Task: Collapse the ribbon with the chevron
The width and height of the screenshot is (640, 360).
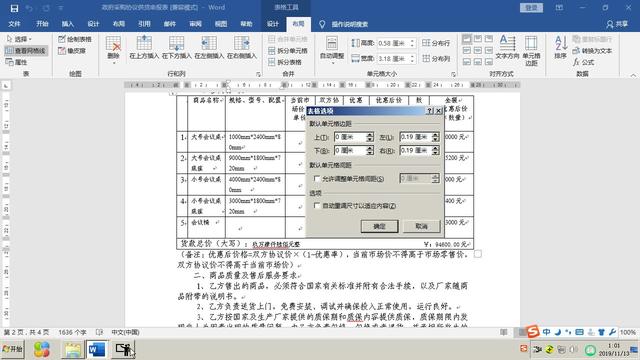Action: (633, 75)
